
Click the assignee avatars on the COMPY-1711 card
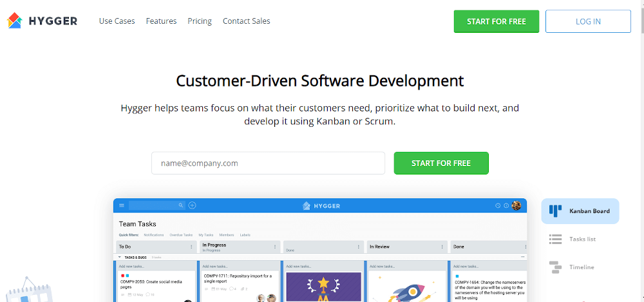click(266, 298)
